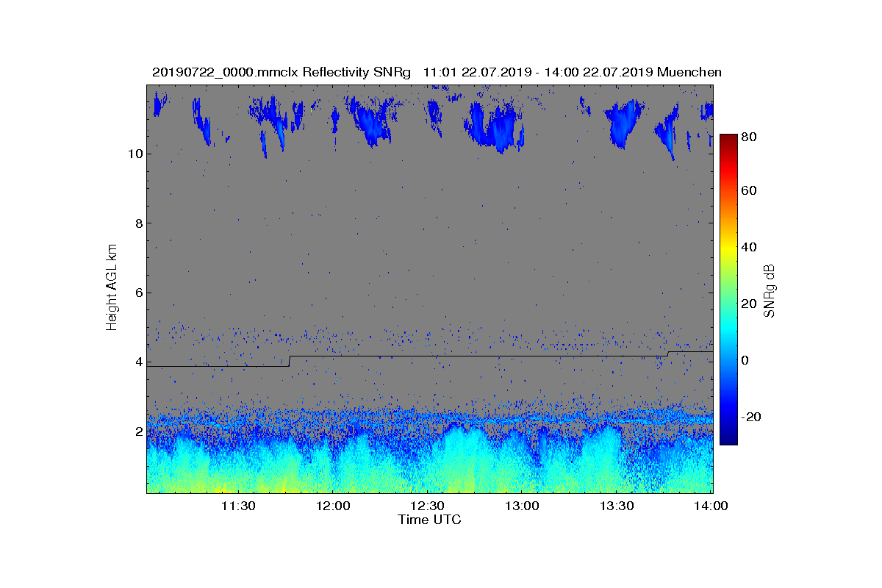Click the plot title text starting with 20190722_0000.mmclx
The width and height of the screenshot is (882, 588).
pyautogui.click(x=437, y=72)
